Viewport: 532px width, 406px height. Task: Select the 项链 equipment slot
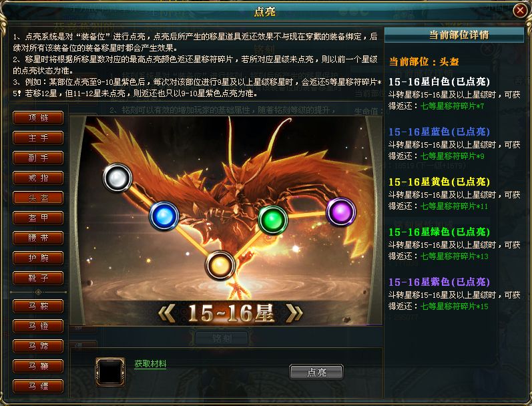[38, 118]
